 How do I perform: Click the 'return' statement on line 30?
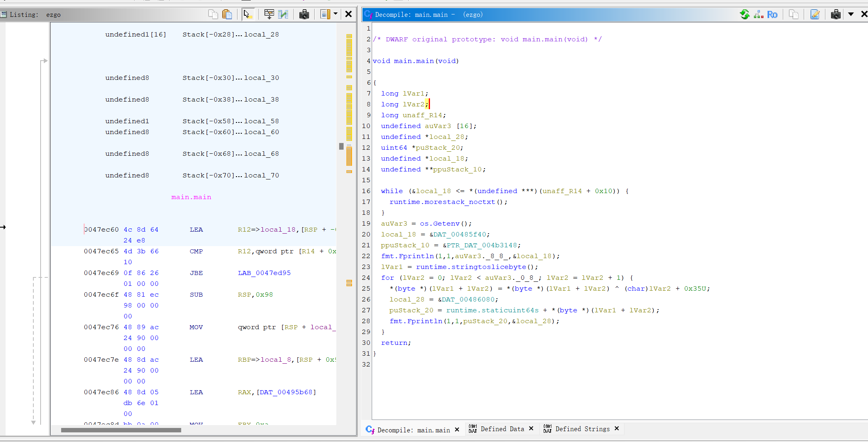[x=396, y=343]
